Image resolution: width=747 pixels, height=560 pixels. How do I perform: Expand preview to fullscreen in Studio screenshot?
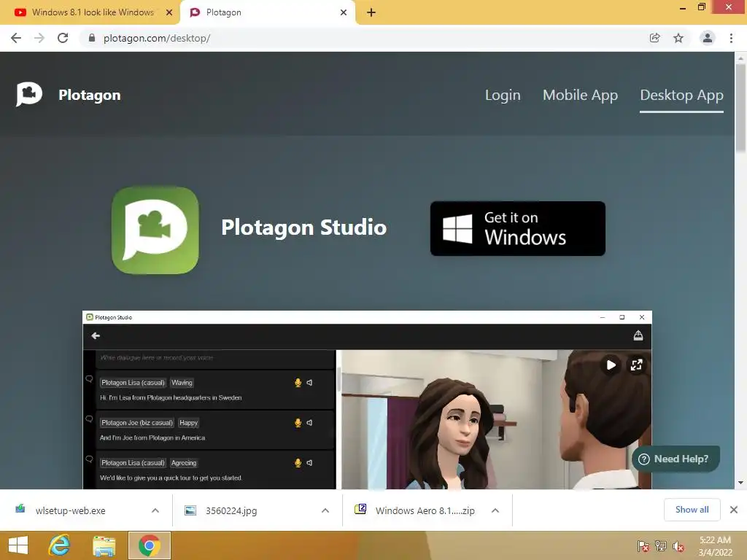pos(636,365)
